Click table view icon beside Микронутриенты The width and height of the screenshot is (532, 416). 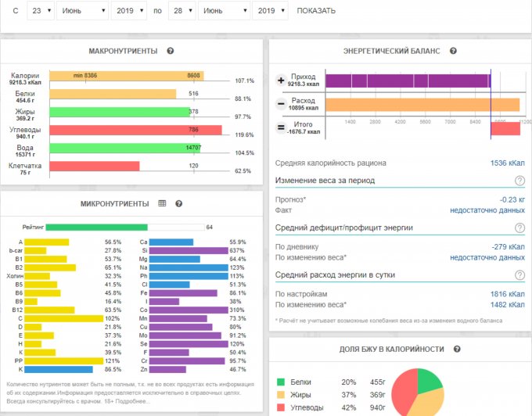pos(162,203)
